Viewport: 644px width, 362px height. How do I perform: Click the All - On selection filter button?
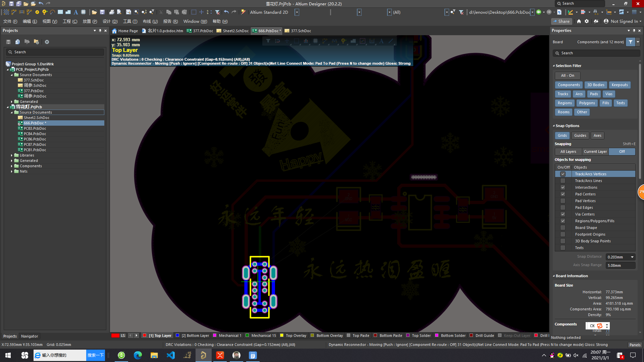pyautogui.click(x=567, y=75)
